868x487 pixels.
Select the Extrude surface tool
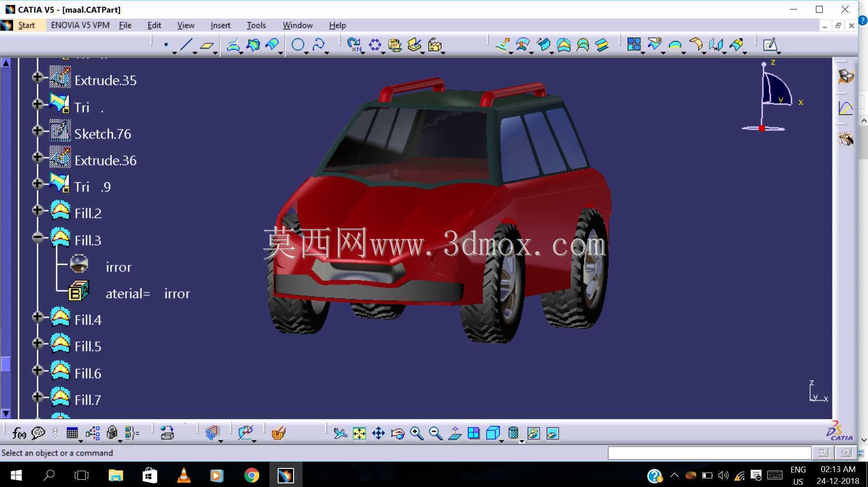[x=503, y=44]
